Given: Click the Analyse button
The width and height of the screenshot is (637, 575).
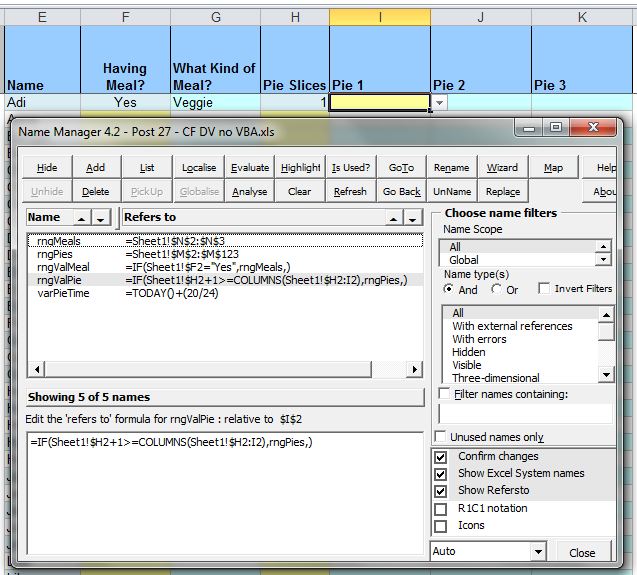Looking at the screenshot, I should [250, 191].
